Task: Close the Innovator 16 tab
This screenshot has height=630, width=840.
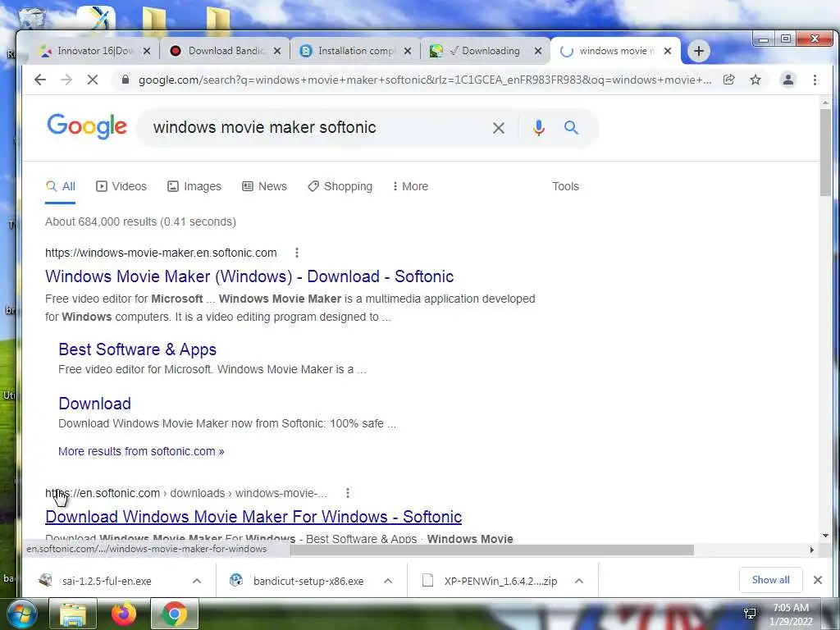Action: [x=147, y=51]
